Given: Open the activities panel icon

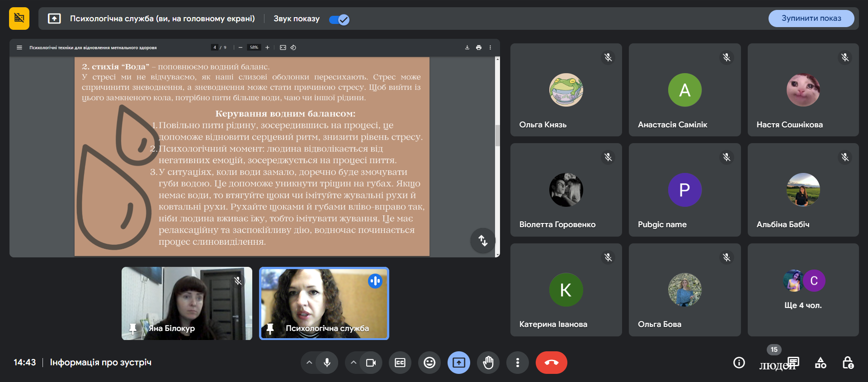Looking at the screenshot, I should (x=821, y=363).
